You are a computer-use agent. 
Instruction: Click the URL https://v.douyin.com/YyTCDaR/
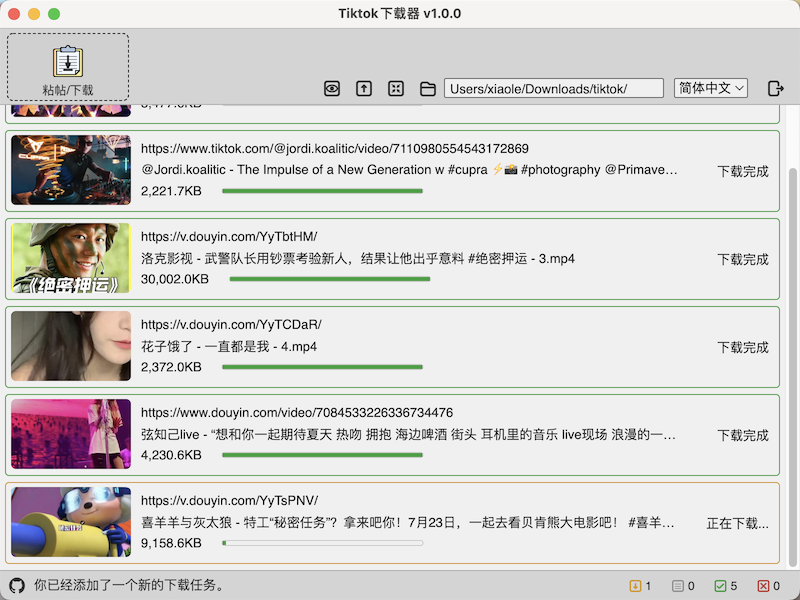[231, 324]
